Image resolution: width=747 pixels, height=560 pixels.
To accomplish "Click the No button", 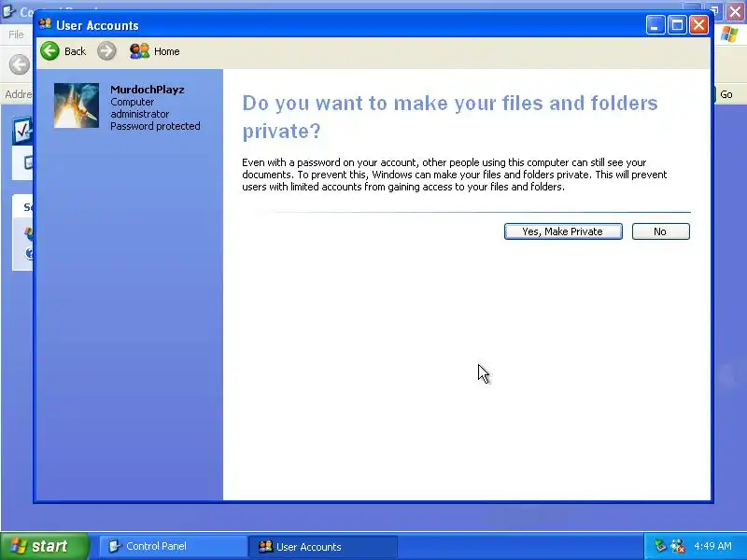I will point(660,231).
